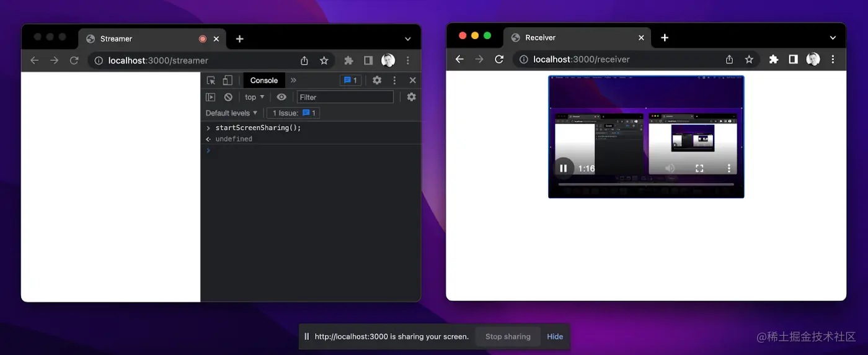Open issues badge showing 1 message
The width and height of the screenshot is (868, 355).
click(350, 80)
